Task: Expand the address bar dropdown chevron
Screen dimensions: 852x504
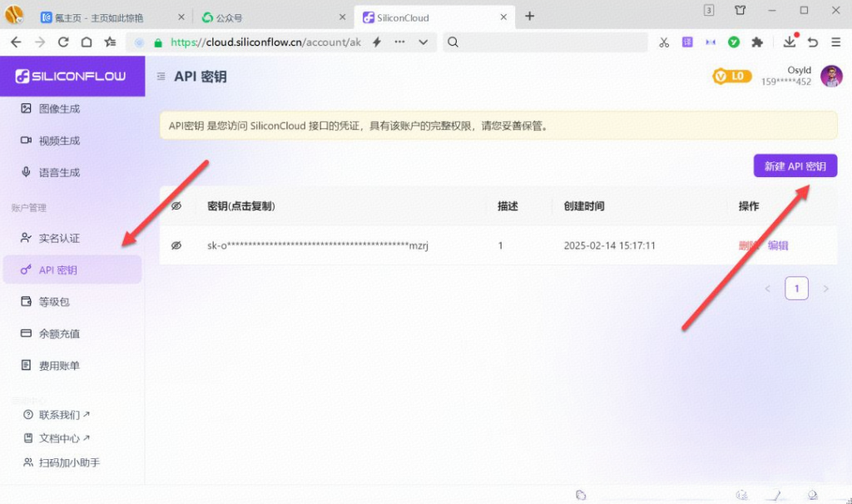Action: [424, 42]
